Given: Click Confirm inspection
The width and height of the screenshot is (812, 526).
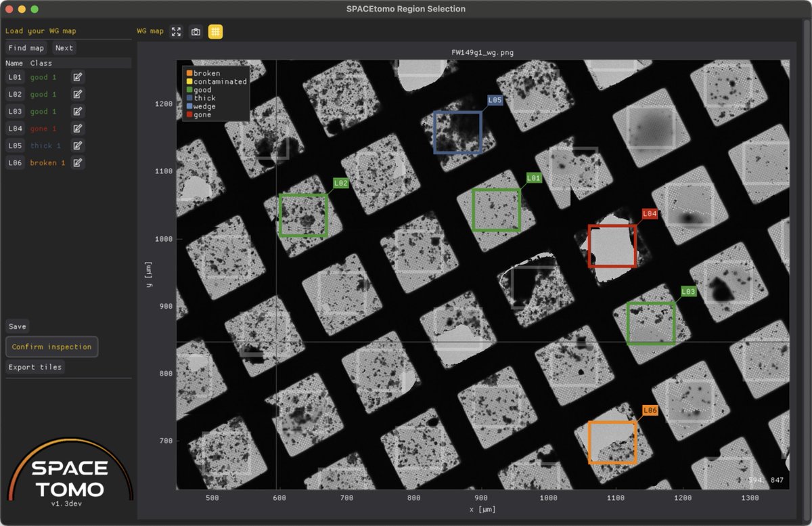Looking at the screenshot, I should 51,347.
